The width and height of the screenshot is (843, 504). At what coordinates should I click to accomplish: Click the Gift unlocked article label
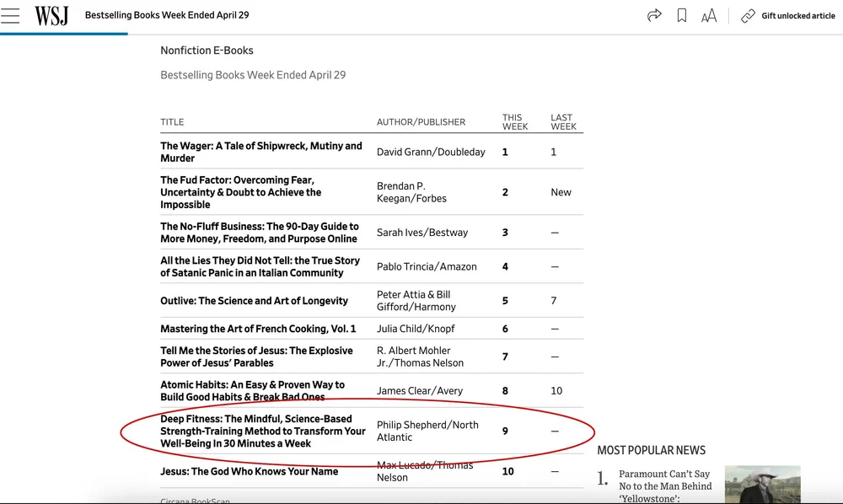tap(797, 16)
